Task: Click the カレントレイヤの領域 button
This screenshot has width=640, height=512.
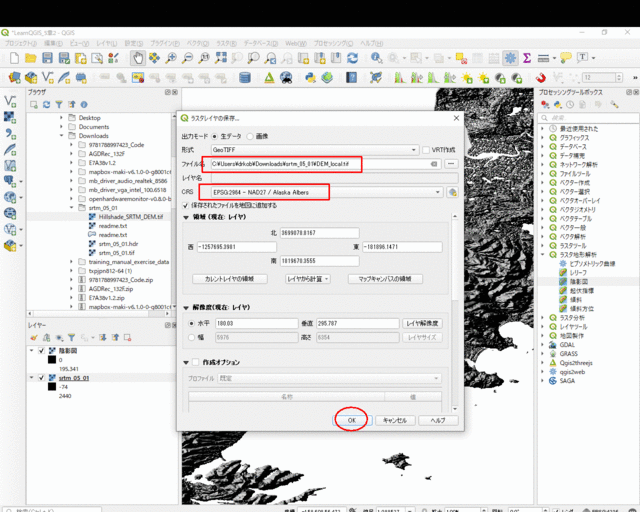Action: (230, 279)
